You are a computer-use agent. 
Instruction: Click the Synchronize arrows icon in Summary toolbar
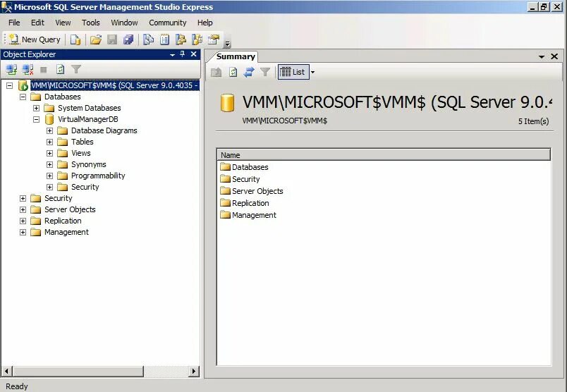[249, 72]
